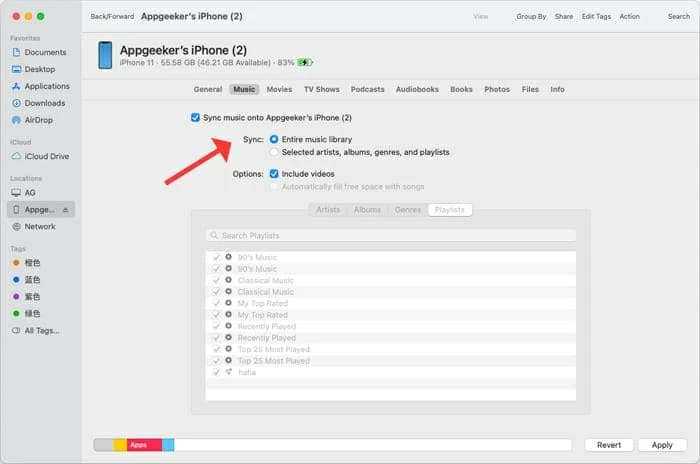Open Desktop from Favorites sidebar
Viewport: 700px width, 464px height.
coord(39,69)
